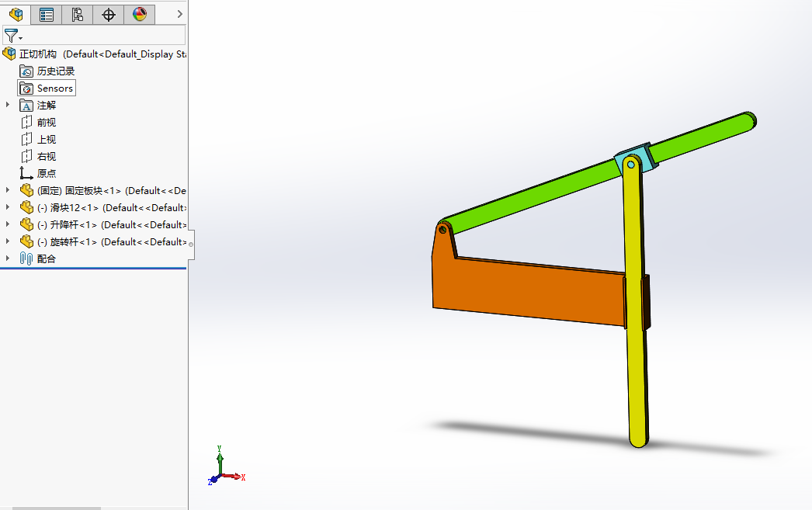Expand the 旋转杆<1> component
The image size is (812, 510).
point(7,241)
